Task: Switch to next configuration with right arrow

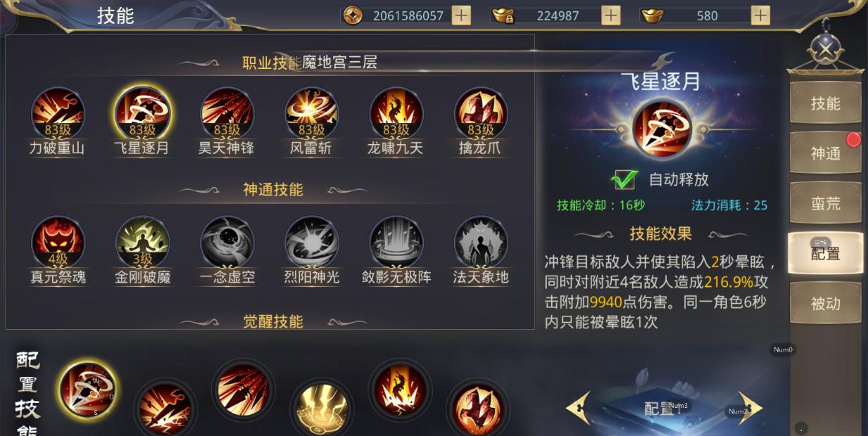Action: point(750,408)
